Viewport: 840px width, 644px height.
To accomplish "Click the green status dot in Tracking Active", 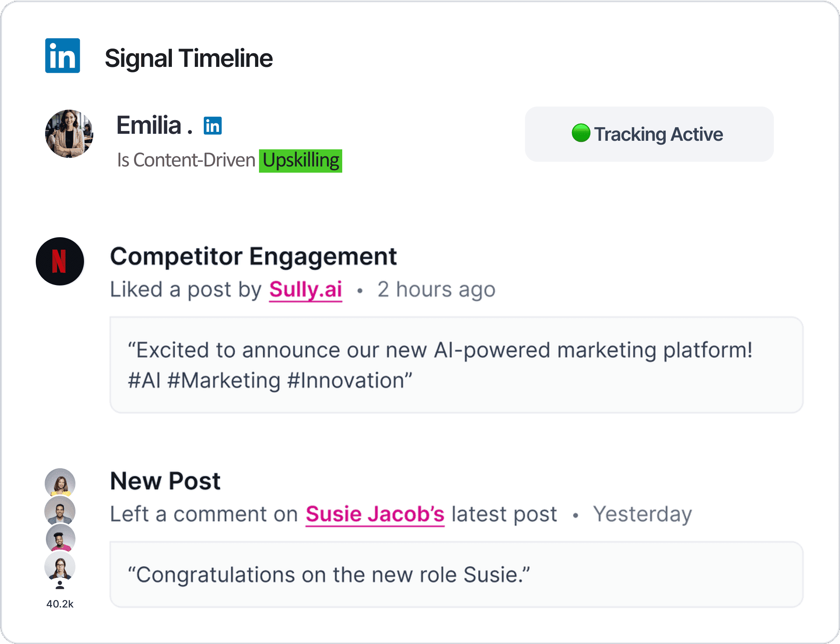I will (x=581, y=133).
